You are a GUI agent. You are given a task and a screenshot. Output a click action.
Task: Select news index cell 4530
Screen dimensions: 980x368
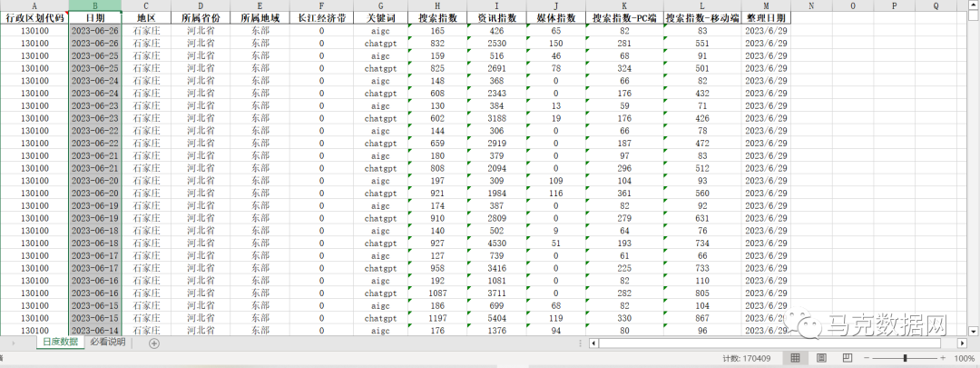coord(496,243)
